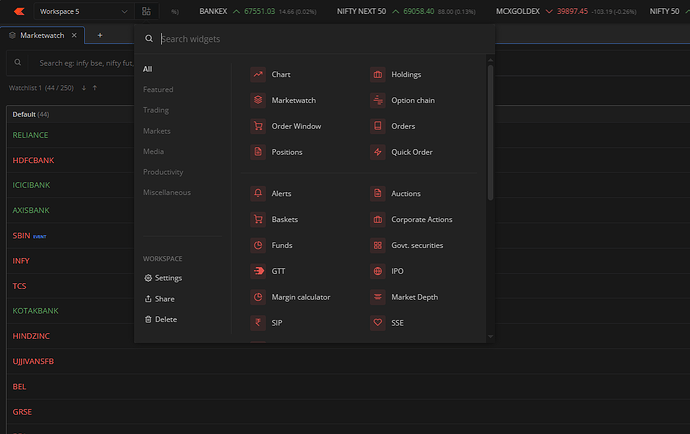Screen dimensions: 690x434
Task: Open the Order Window widget icon
Action: click(258, 126)
